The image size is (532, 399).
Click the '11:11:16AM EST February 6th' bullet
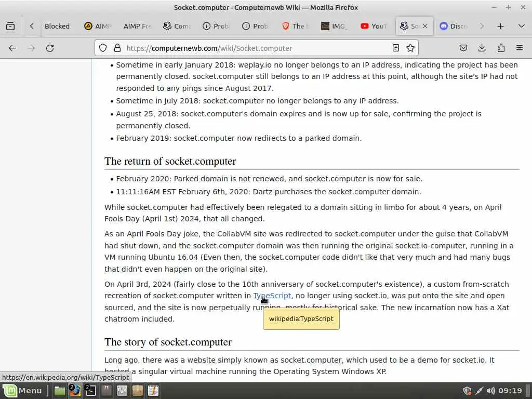(269, 192)
